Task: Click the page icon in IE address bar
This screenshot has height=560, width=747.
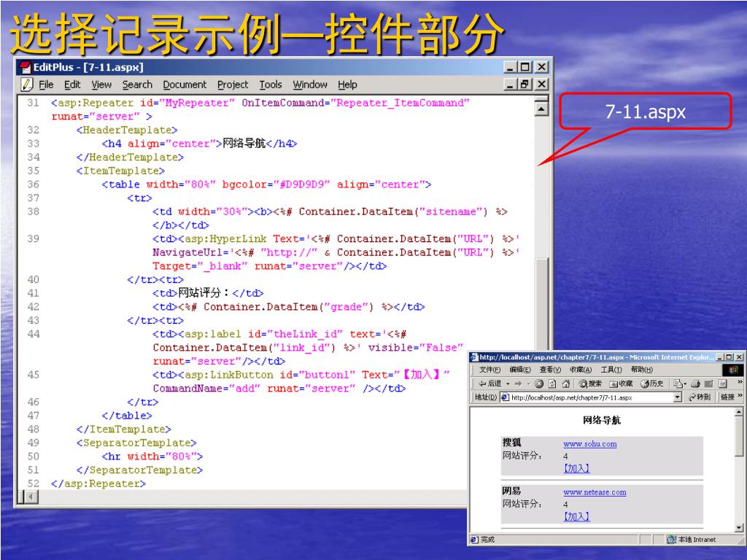Action: coord(505,397)
